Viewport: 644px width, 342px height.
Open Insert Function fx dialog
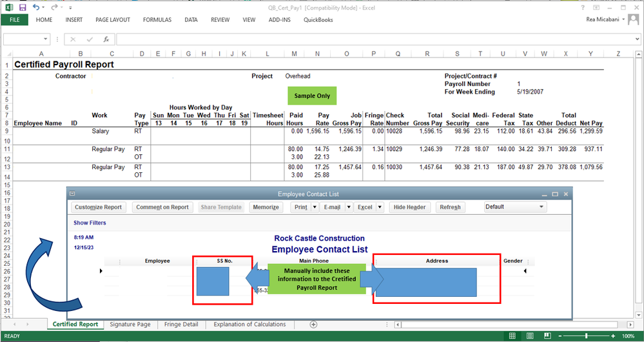(x=106, y=39)
